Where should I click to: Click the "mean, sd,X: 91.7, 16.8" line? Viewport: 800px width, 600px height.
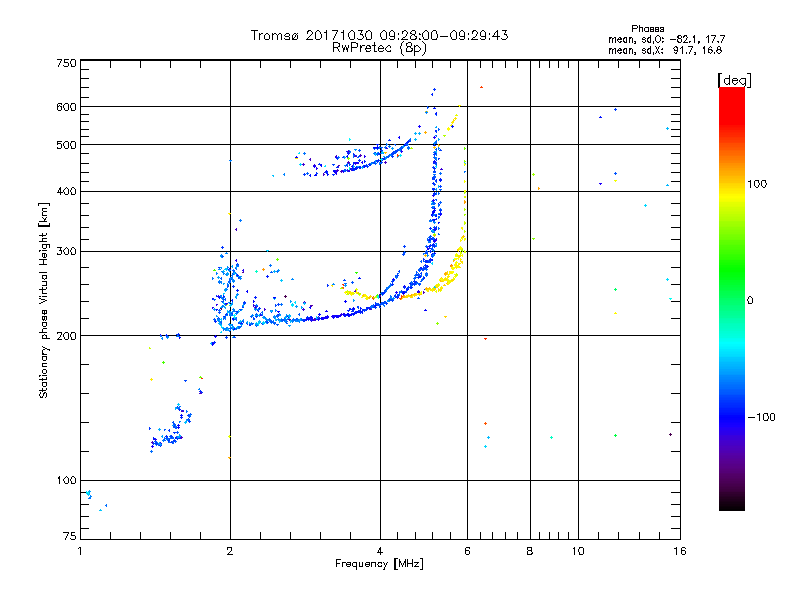pos(665,50)
